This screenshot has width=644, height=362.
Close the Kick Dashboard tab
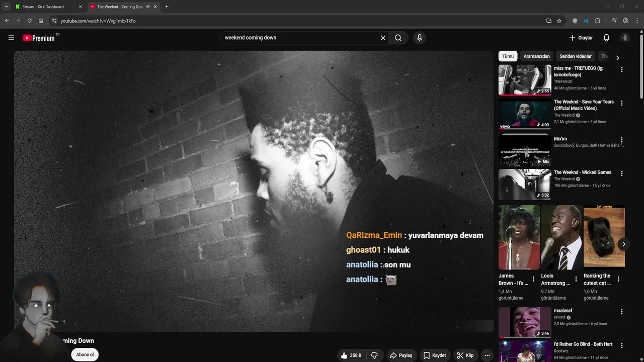(80, 7)
